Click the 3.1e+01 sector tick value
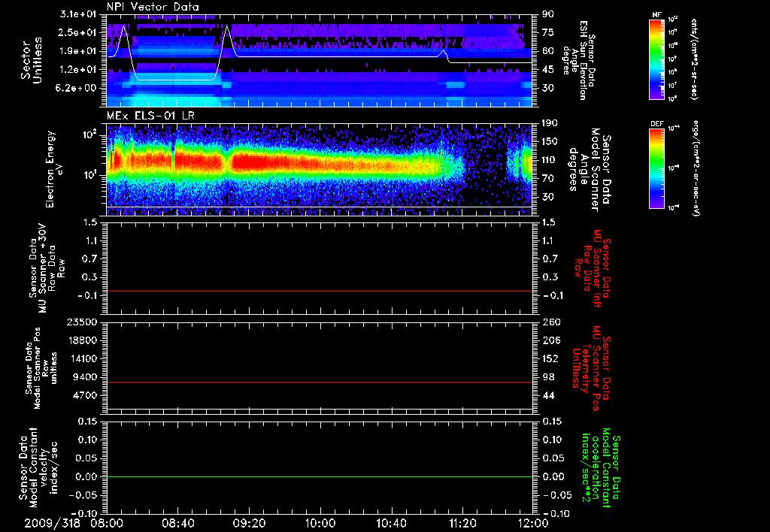This screenshot has height=532, width=770. pyautogui.click(x=78, y=14)
